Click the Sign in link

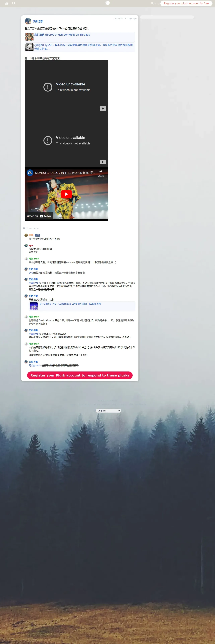coord(155,4)
